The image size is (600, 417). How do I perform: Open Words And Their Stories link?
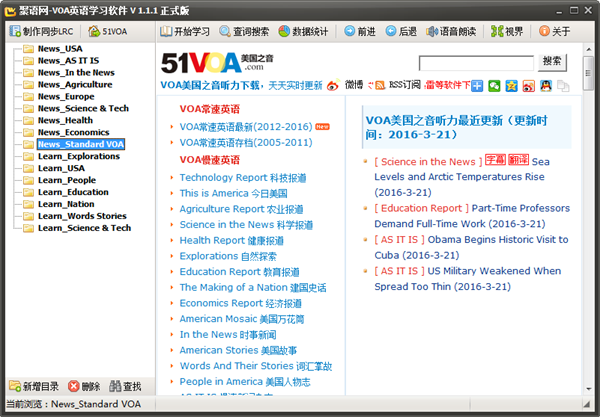(x=256, y=366)
